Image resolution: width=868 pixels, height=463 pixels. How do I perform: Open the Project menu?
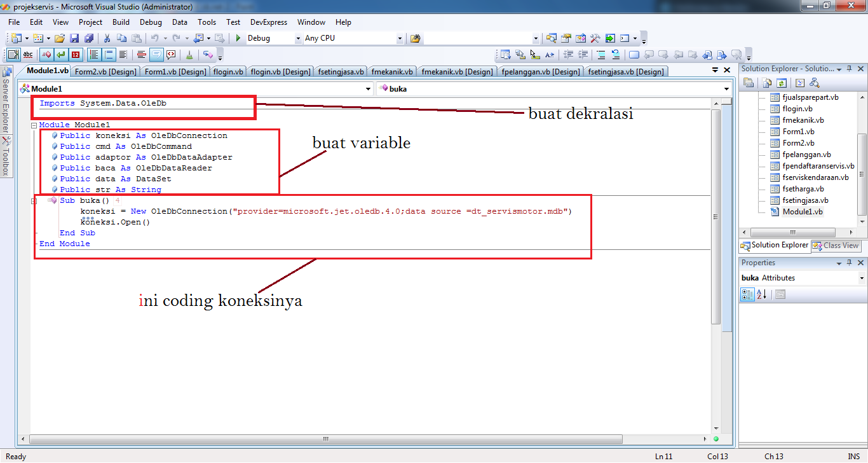91,22
